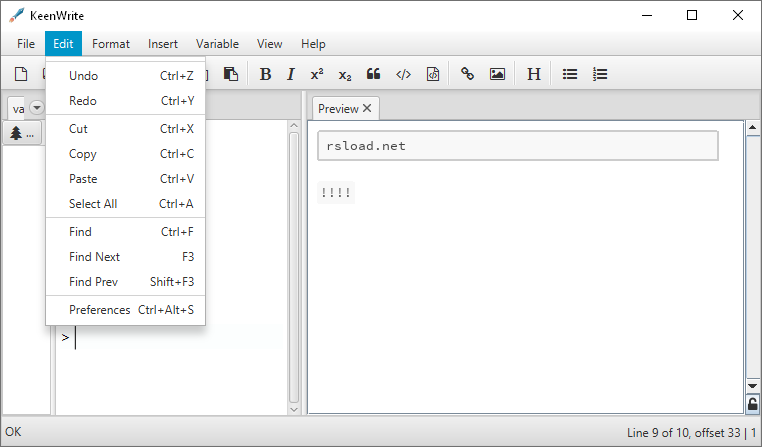The width and height of the screenshot is (762, 447).
Task: Open the dropdown arrow next to the va tab
Action: [x=37, y=107]
